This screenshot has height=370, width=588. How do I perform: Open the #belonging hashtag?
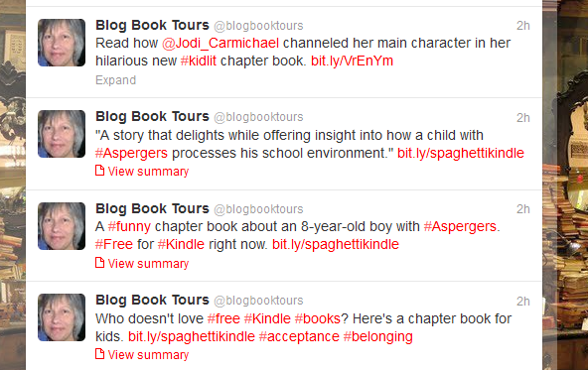[378, 336]
